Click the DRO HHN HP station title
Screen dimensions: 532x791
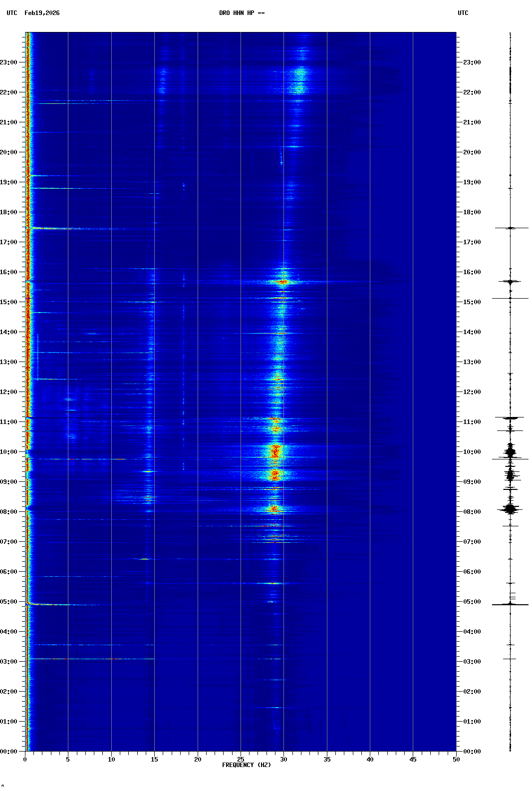242,13
